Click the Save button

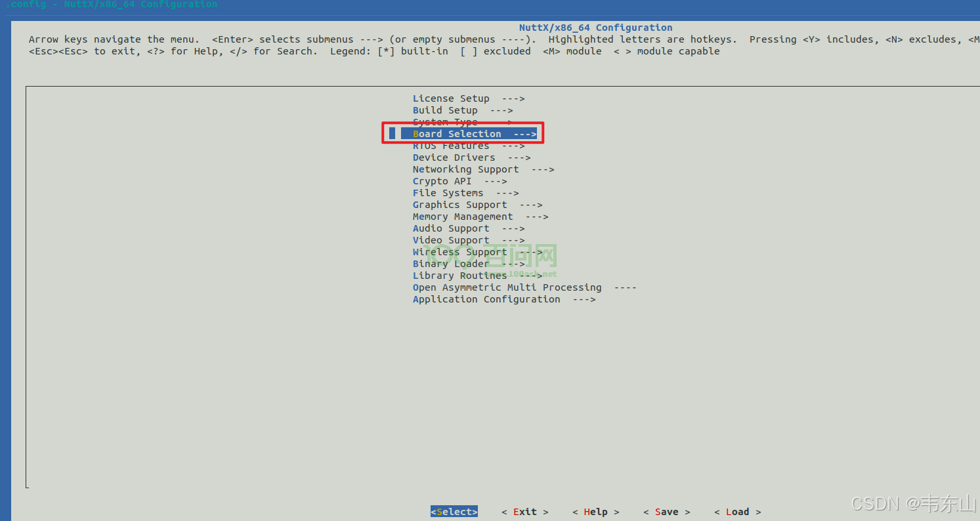[667, 512]
